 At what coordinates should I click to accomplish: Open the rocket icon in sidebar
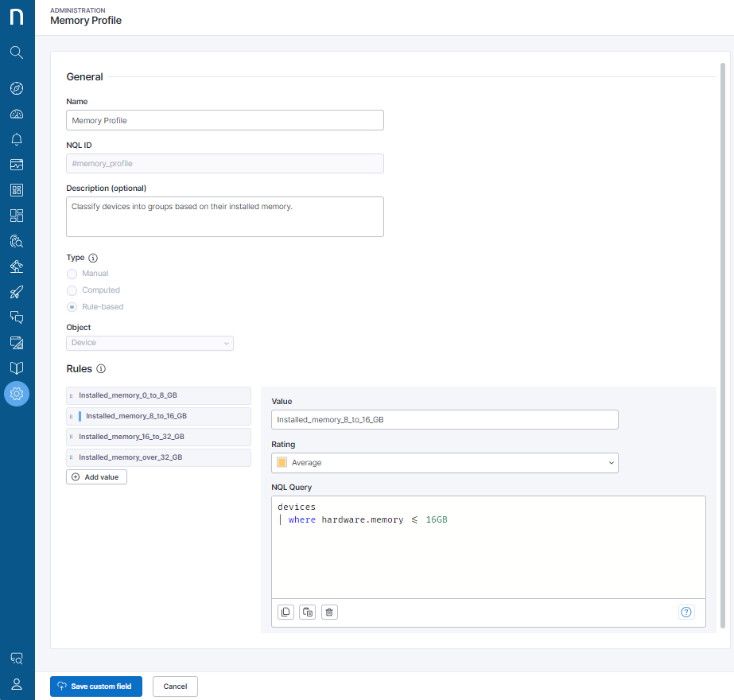[17, 292]
